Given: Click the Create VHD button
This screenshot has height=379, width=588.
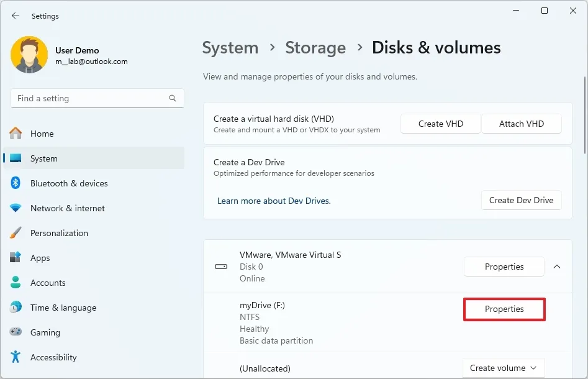Looking at the screenshot, I should [440, 124].
